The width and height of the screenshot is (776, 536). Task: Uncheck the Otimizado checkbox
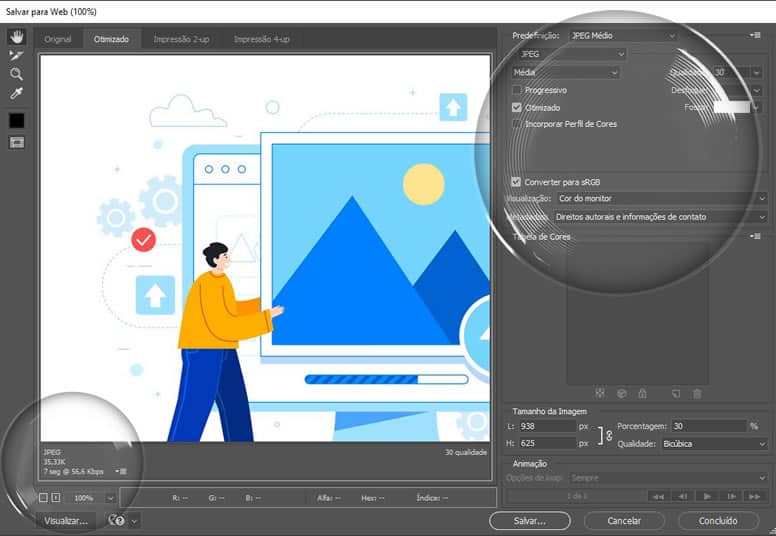(516, 107)
